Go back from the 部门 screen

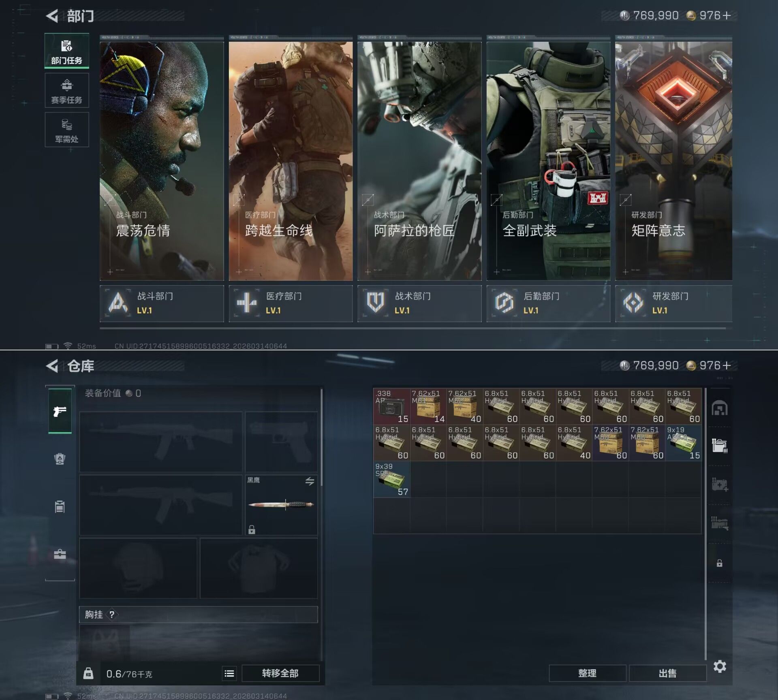click(52, 16)
